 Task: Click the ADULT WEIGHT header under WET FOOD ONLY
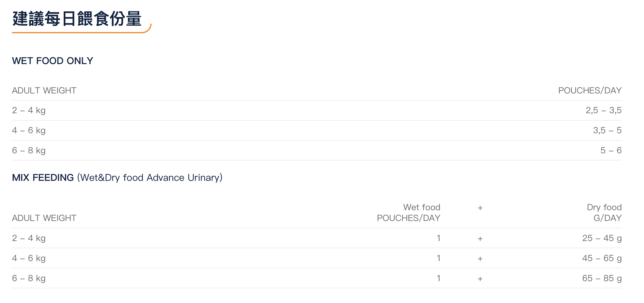[x=44, y=90]
